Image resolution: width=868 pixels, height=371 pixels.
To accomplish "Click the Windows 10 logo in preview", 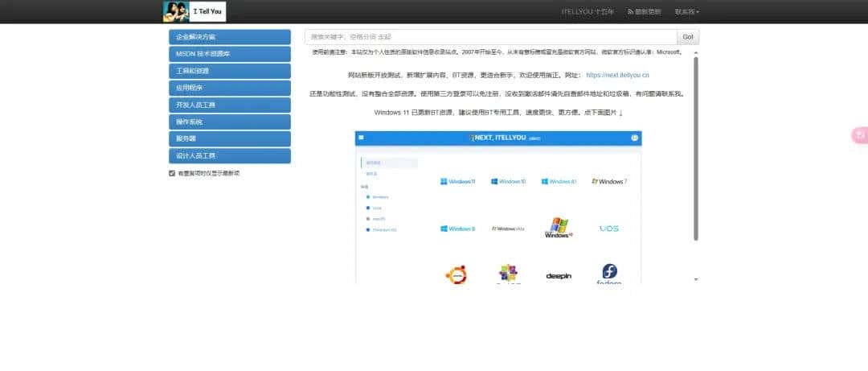I will [508, 182].
